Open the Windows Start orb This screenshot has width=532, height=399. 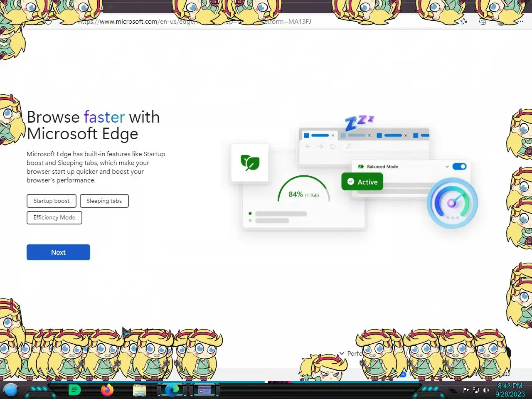pos(11,390)
